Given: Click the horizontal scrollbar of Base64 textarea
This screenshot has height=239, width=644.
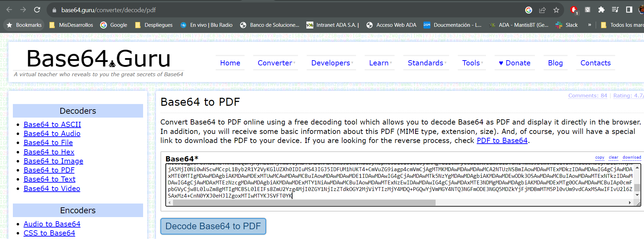Looking at the screenshot, I should point(304,202).
